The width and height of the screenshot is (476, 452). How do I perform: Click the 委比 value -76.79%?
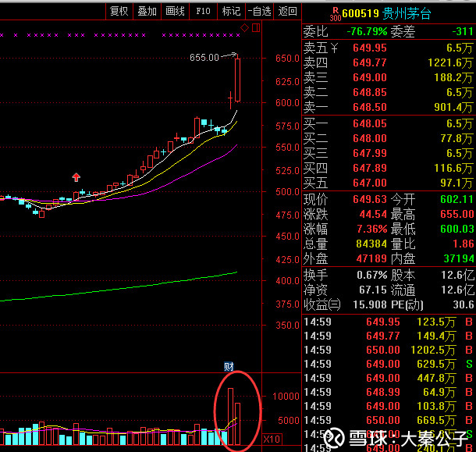tap(367, 31)
